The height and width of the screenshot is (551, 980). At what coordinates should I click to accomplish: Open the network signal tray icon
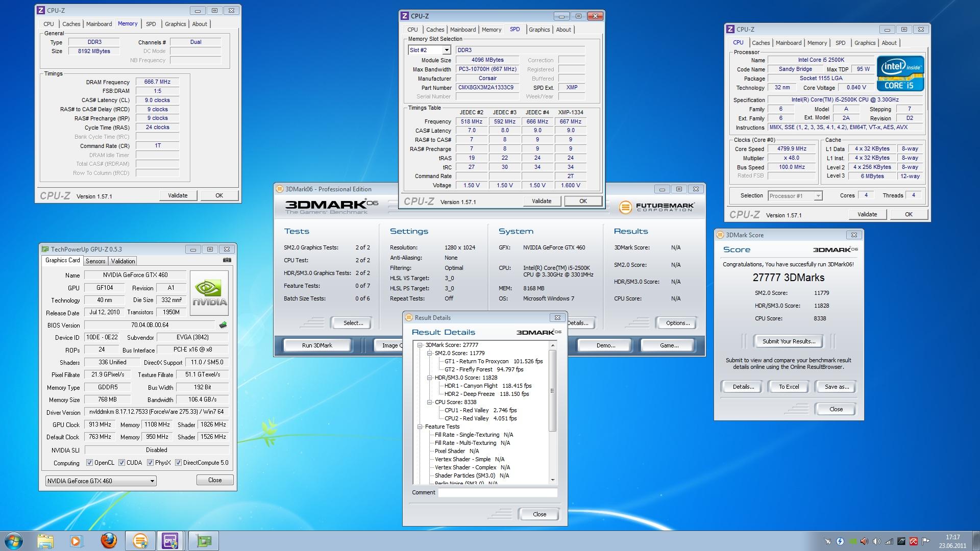tap(889, 541)
